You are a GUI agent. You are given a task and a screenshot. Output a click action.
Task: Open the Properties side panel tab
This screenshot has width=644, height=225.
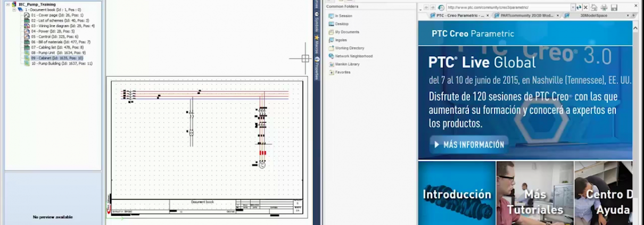[317, 68]
